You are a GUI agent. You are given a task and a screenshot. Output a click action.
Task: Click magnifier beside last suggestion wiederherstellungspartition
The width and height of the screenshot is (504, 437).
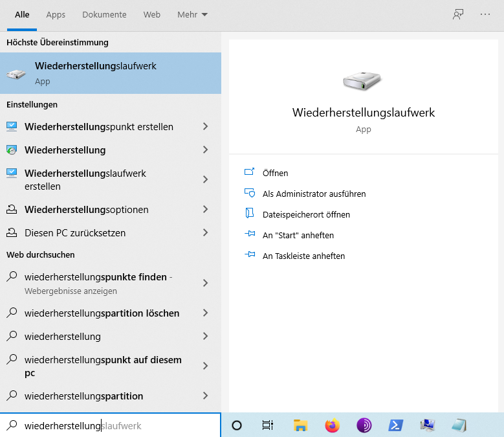pyautogui.click(x=12, y=395)
